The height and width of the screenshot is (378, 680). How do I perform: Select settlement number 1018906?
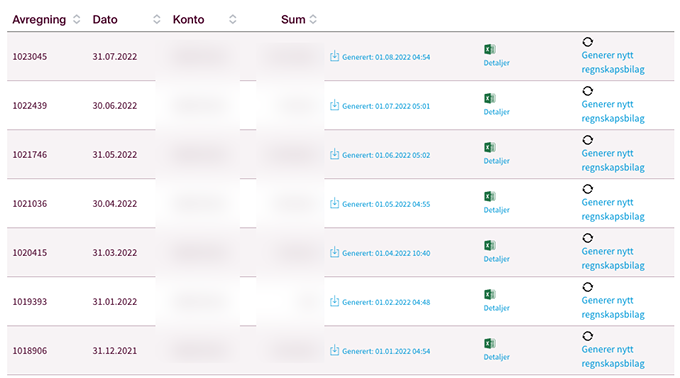tap(29, 351)
